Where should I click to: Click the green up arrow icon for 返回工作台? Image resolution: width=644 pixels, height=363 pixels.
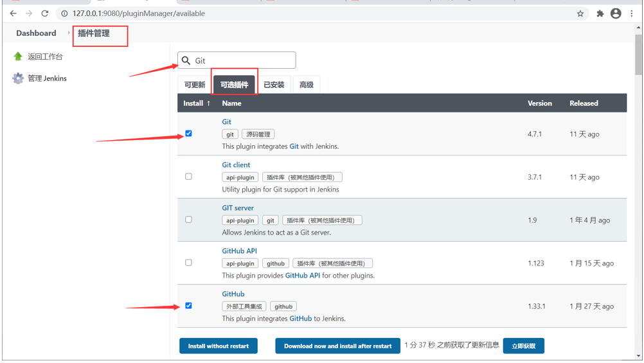[x=17, y=57]
